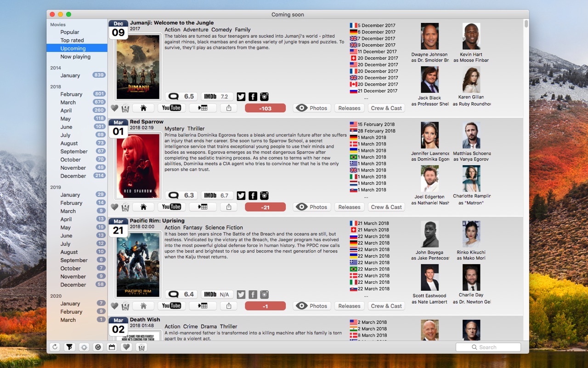Mark Red Sparrow watched with popcorn toggle
This screenshot has height=368, width=588.
125,207
